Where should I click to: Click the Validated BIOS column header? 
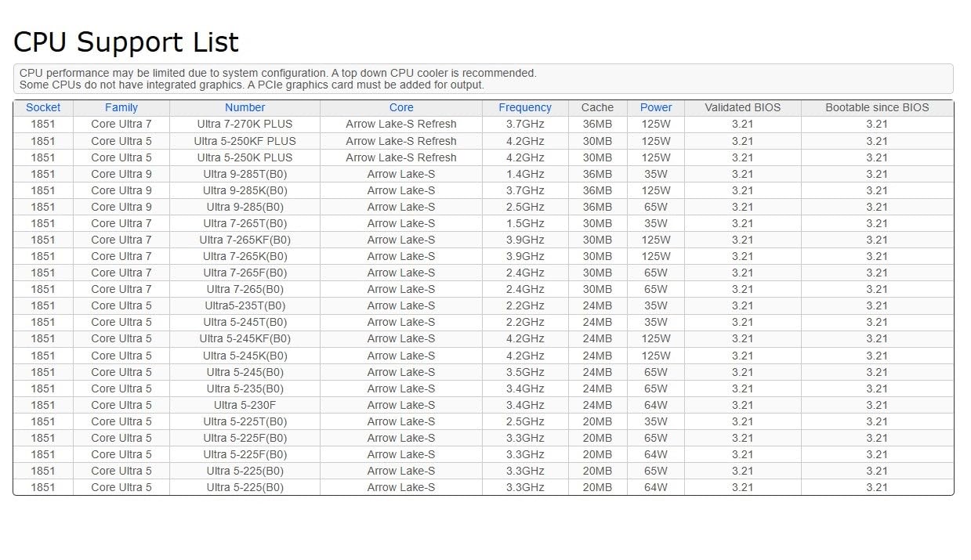pos(742,107)
